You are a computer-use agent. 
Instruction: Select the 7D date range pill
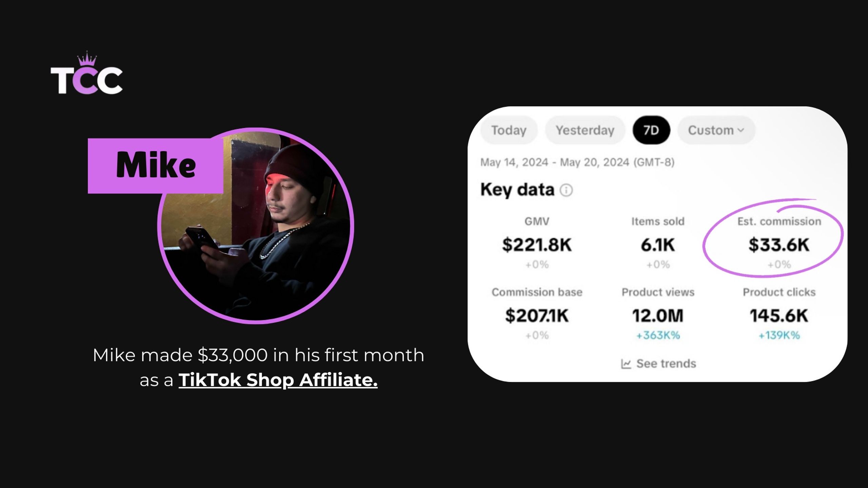(x=651, y=130)
